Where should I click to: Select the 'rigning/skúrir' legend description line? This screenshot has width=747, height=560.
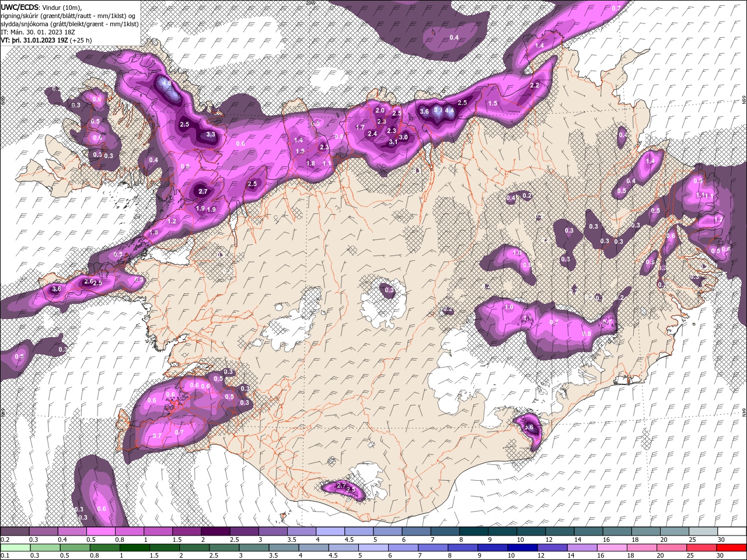click(68, 15)
